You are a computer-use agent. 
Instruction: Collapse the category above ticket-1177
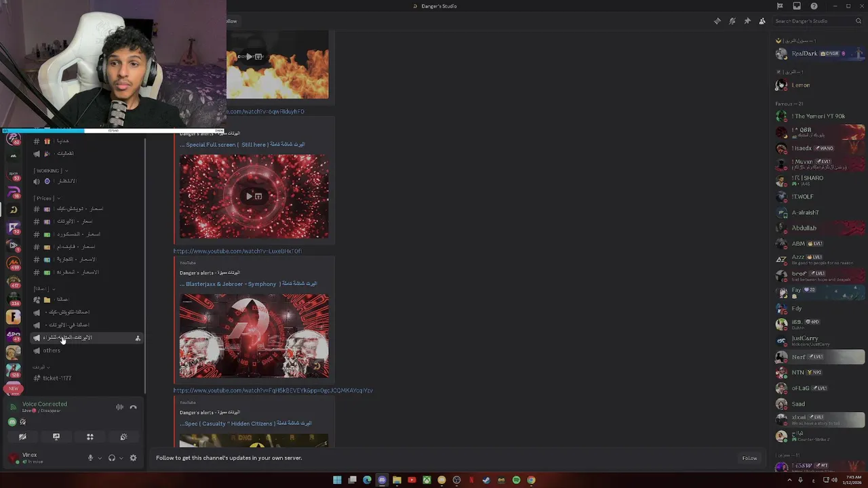[x=41, y=367]
